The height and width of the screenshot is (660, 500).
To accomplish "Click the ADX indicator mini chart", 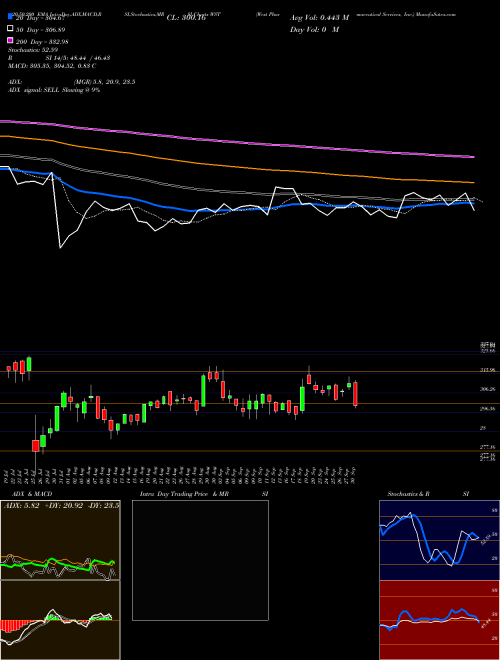I will (60, 540).
